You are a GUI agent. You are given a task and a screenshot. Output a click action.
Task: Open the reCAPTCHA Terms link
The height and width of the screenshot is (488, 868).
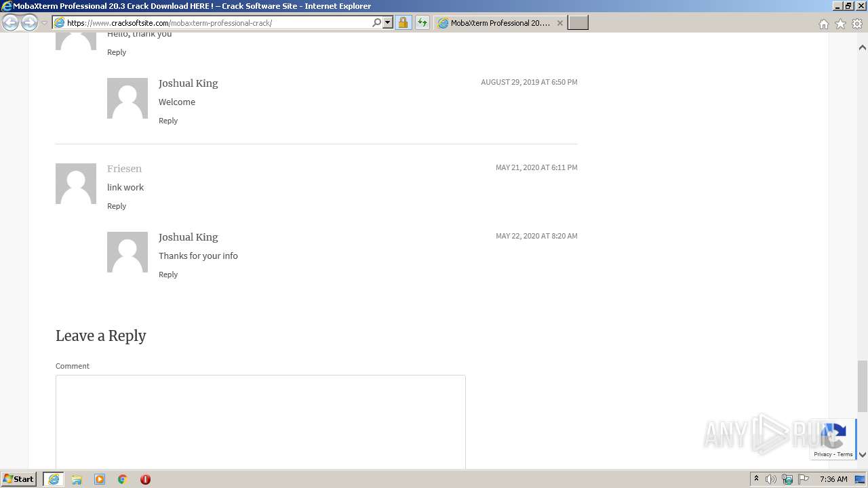tap(845, 454)
